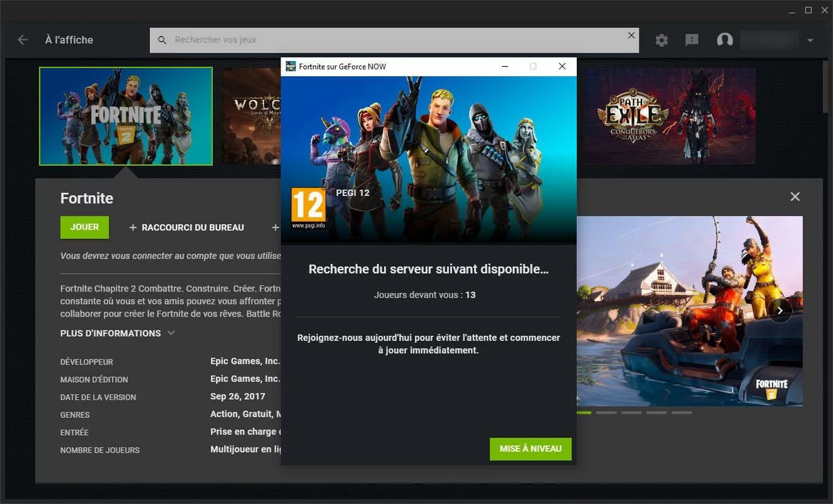Screen dimensions: 833x504
Task: Focus the 'Rechercher vos jeux' search field
Action: [x=394, y=40]
